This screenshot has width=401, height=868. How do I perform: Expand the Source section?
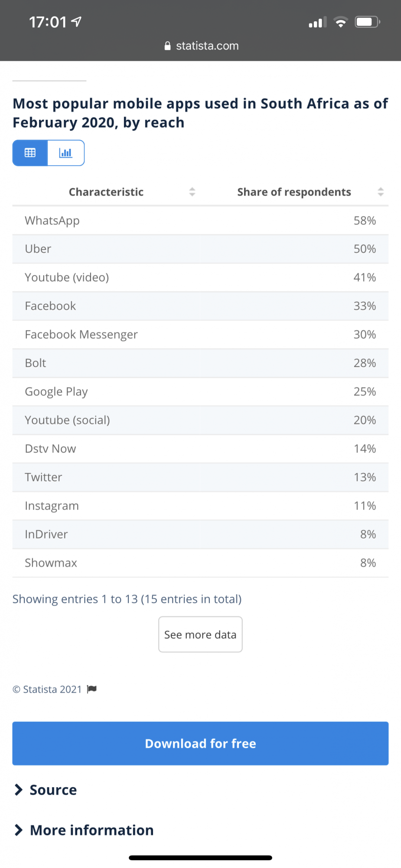pos(46,790)
